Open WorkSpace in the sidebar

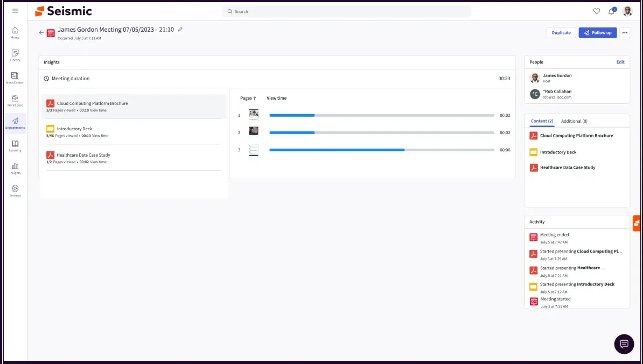click(x=15, y=101)
